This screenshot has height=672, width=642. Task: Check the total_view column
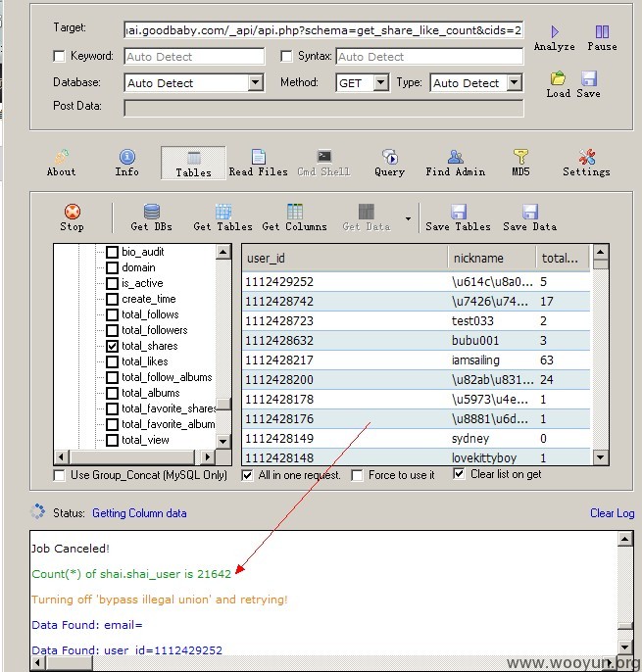click(113, 440)
